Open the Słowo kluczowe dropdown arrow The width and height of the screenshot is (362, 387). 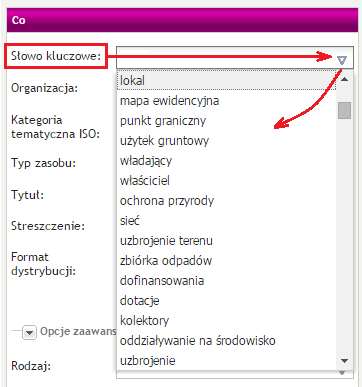tap(342, 60)
